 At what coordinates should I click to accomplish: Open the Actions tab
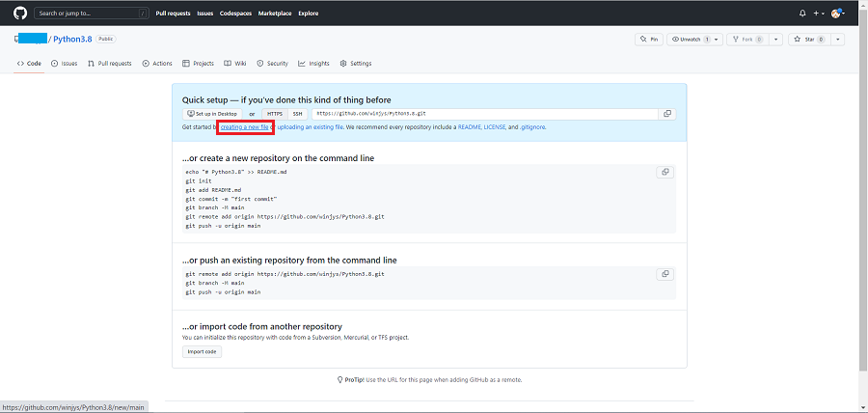[157, 64]
